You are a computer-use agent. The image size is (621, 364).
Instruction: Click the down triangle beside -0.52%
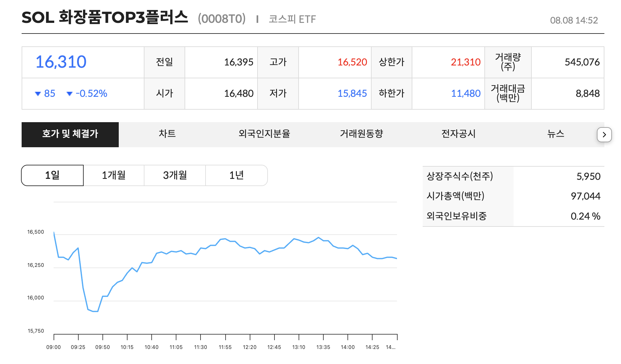70,94
